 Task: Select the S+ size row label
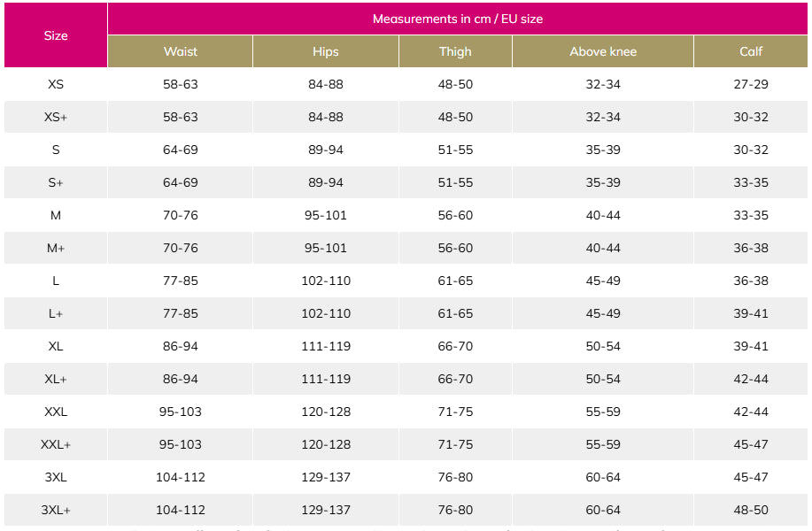point(56,182)
